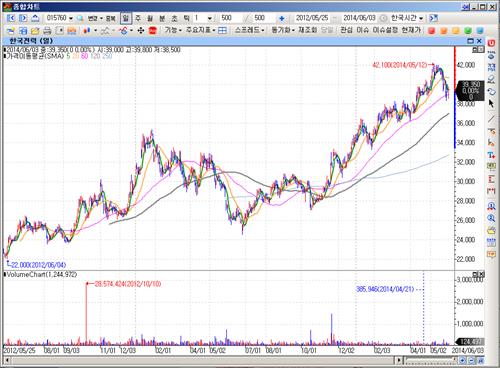Click the grid layout icon beside 주요지표
The width and height of the screenshot is (500, 368).
point(222,31)
